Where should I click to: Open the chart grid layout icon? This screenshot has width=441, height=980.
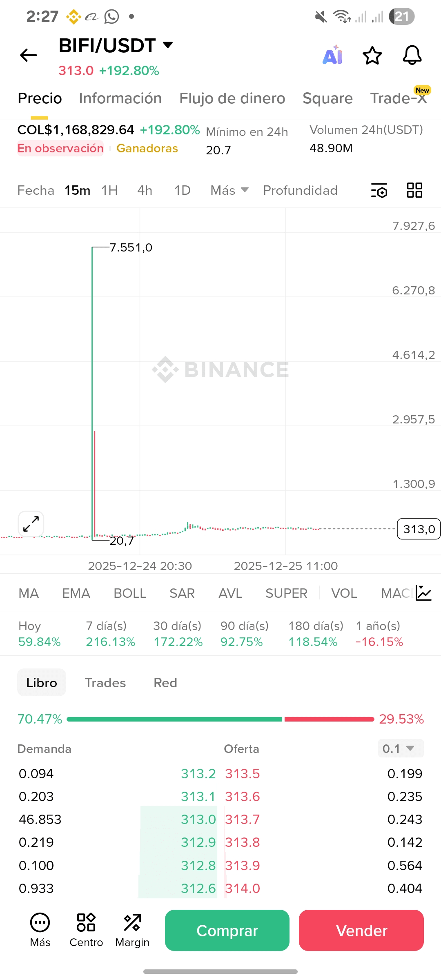point(414,190)
